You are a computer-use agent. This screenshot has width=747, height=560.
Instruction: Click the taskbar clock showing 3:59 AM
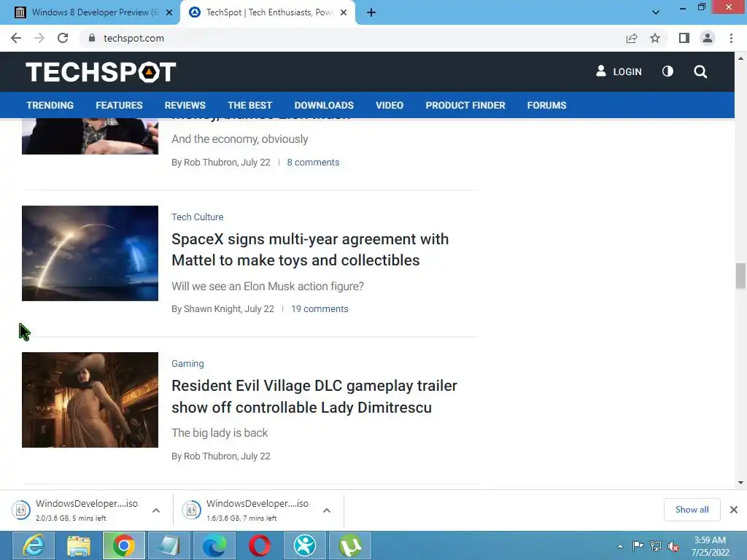point(711,545)
